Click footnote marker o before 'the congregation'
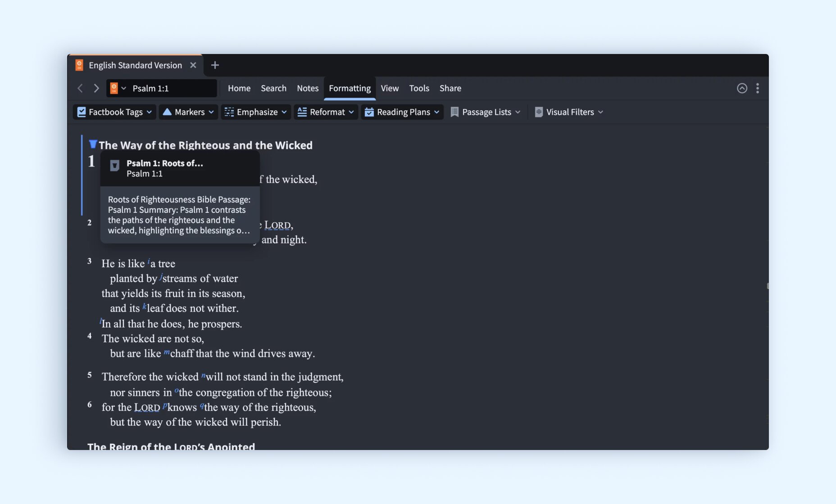Viewport: 836px width, 504px height. [x=177, y=391]
